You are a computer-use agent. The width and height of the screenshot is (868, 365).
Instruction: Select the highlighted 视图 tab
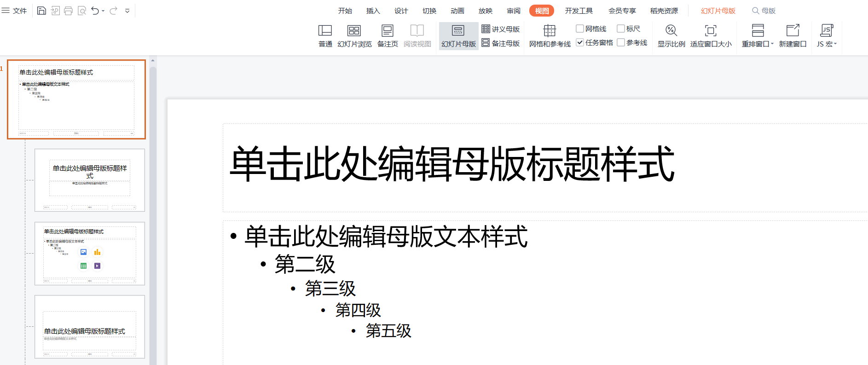[x=542, y=11]
